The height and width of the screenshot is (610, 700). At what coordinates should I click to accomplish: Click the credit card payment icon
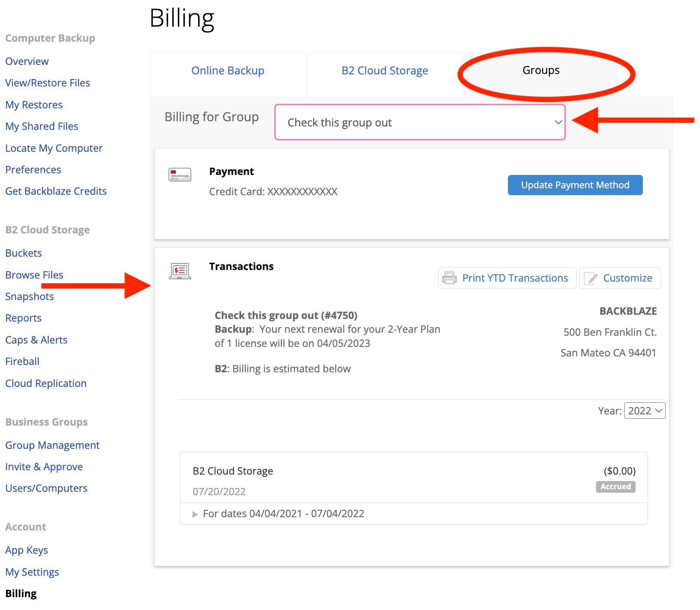[180, 175]
